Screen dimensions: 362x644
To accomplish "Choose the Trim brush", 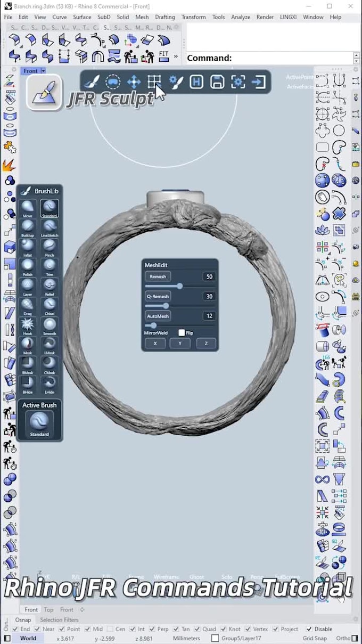I will pos(50,266).
